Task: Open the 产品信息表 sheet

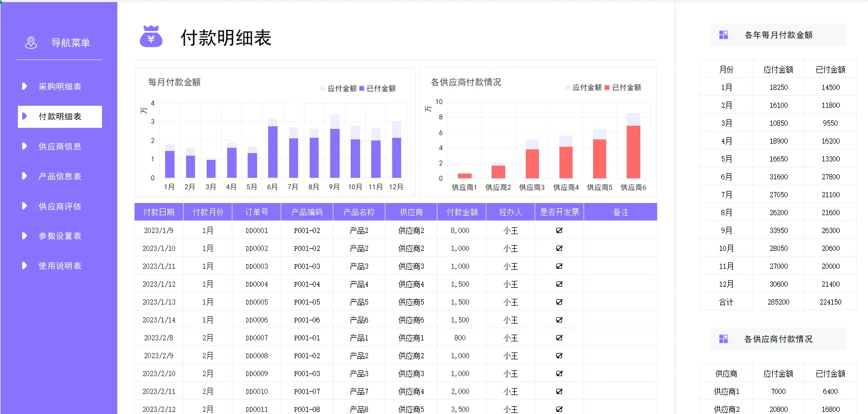Action: click(60, 176)
